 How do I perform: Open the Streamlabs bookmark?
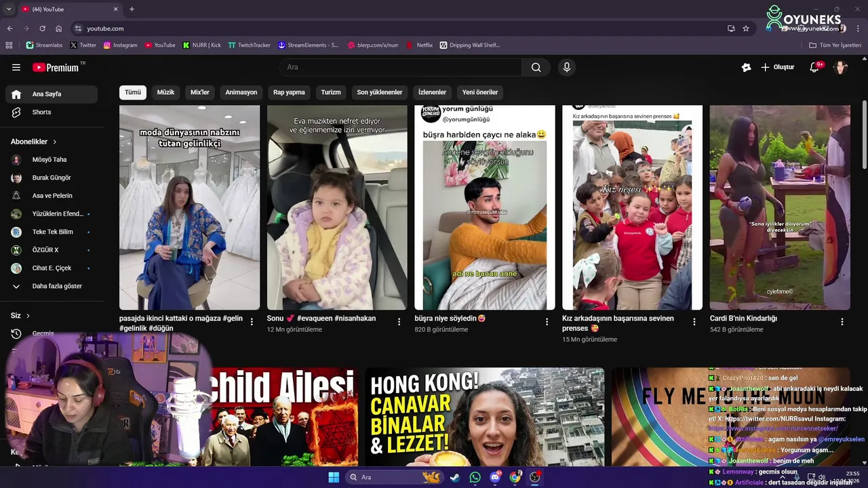(x=44, y=45)
